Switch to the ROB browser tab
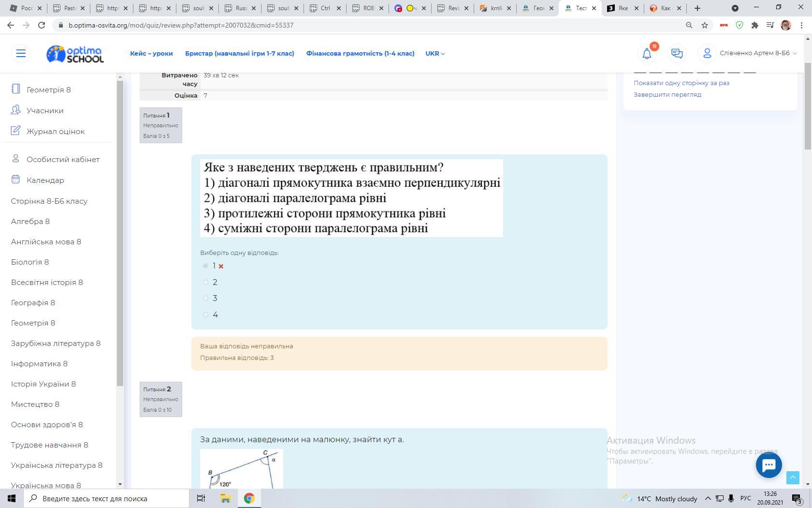Image resolution: width=812 pixels, height=508 pixels. click(x=367, y=8)
